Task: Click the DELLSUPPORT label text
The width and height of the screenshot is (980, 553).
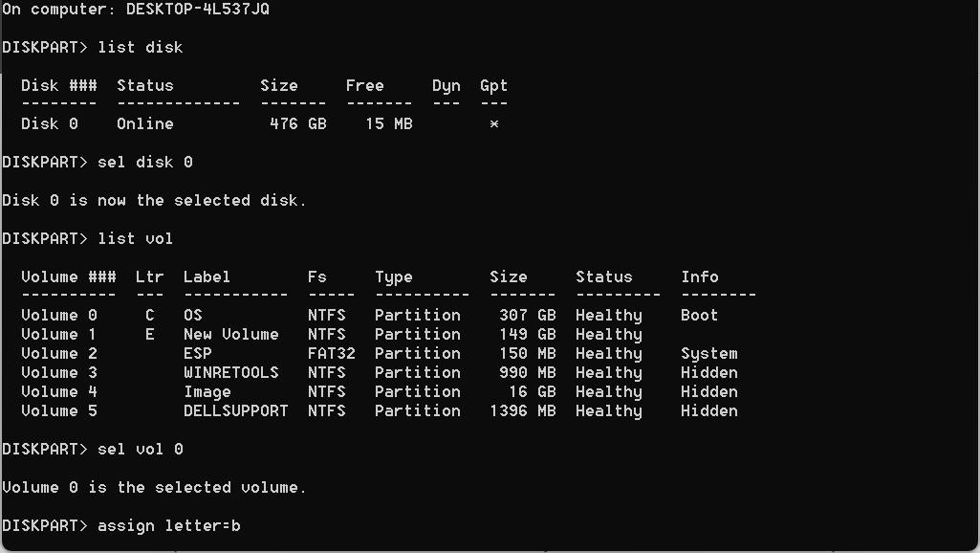Action: pos(235,411)
